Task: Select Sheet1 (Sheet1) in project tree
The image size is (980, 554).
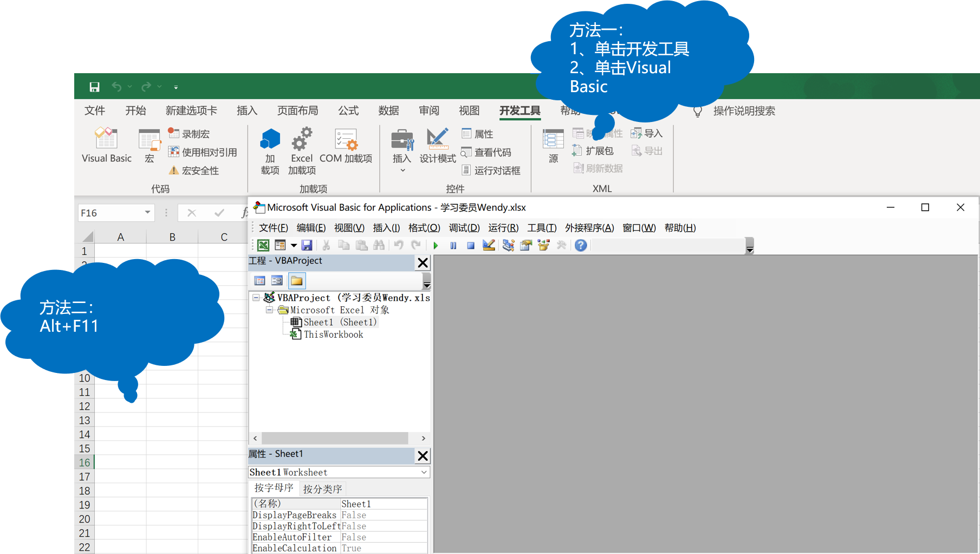Action: 340,322
